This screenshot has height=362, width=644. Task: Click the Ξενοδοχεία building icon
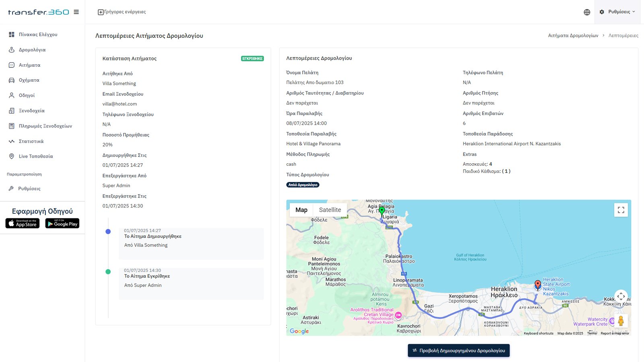12,111
